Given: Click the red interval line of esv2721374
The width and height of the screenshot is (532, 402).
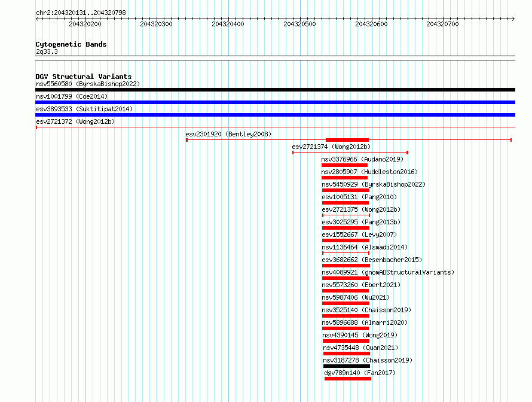Looking at the screenshot, I should click(350, 153).
